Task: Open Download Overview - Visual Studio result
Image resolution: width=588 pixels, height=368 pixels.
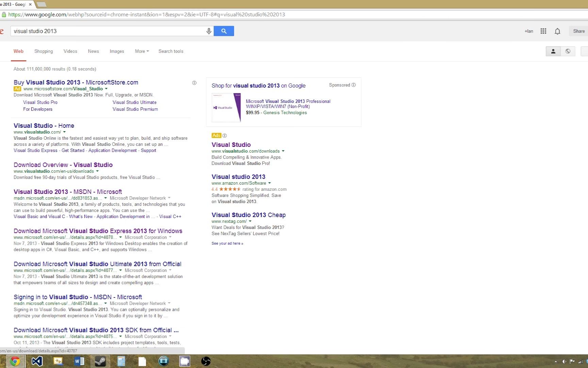Action: [x=63, y=165]
